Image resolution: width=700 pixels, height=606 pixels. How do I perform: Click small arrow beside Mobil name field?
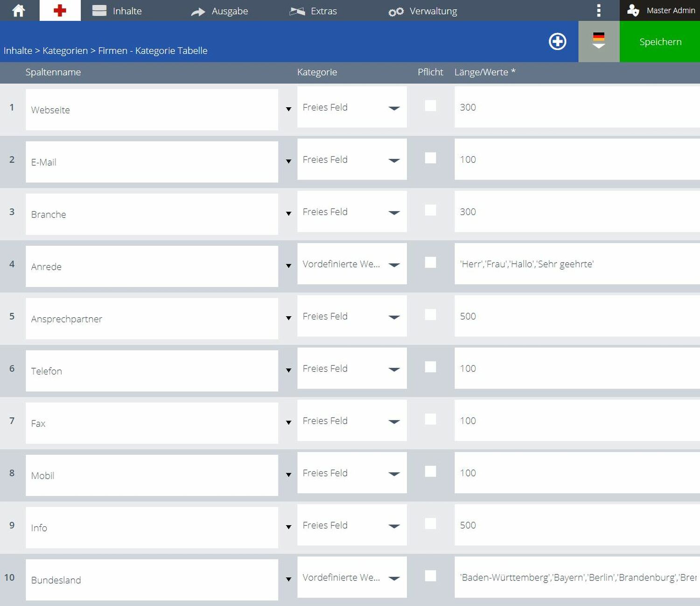tap(288, 475)
